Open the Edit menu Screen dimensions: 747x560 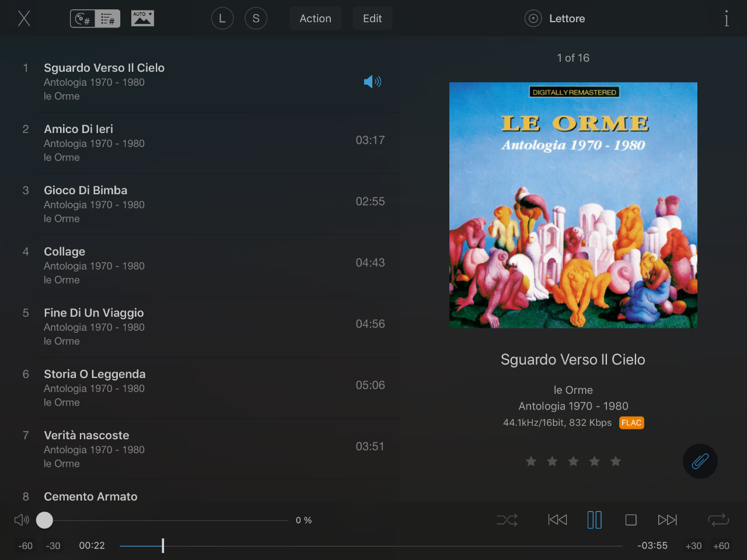tap(372, 19)
